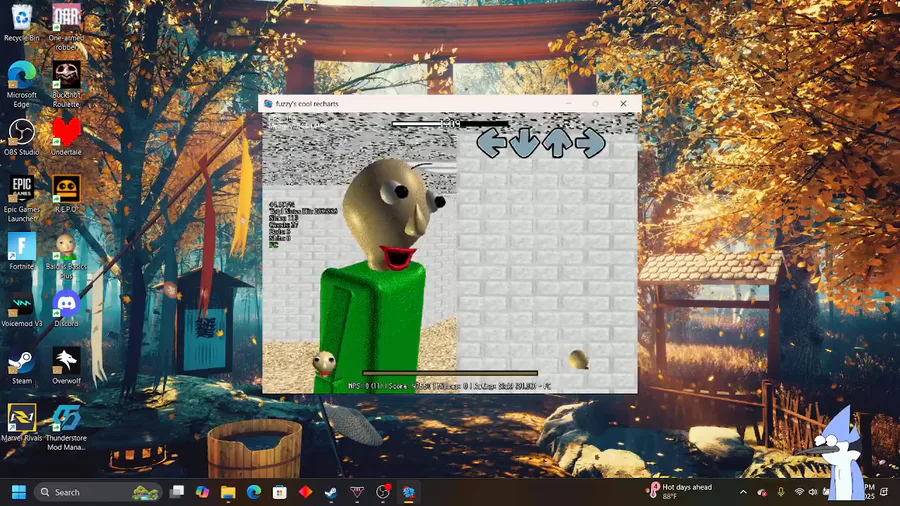This screenshot has height=506, width=900.
Task: Launch OBS Studio desktop icon
Action: click(x=22, y=137)
